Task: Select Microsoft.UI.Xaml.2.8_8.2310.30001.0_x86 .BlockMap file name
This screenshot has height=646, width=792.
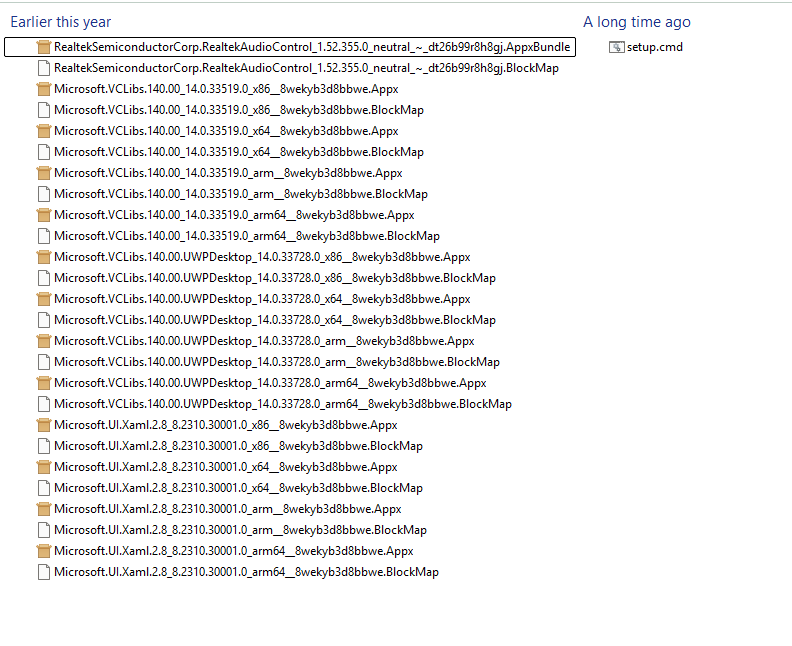Action: tap(238, 445)
